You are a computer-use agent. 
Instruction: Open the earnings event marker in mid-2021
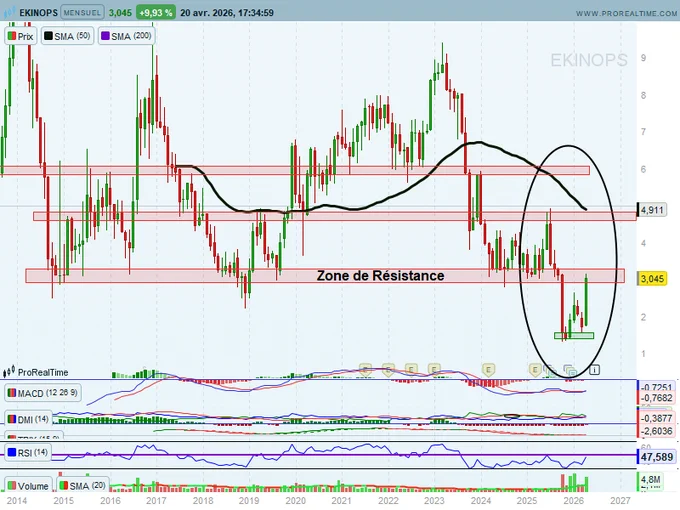click(365, 369)
